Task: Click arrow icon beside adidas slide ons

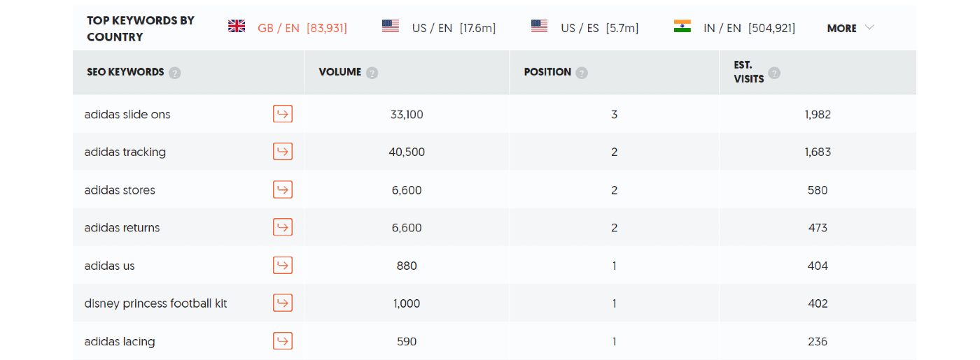Action: 282,114
